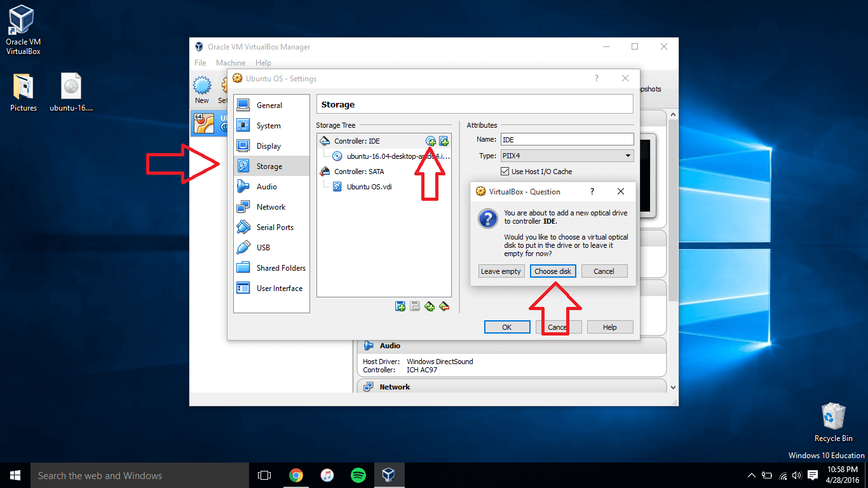
Task: Open System settings category
Action: tap(271, 126)
